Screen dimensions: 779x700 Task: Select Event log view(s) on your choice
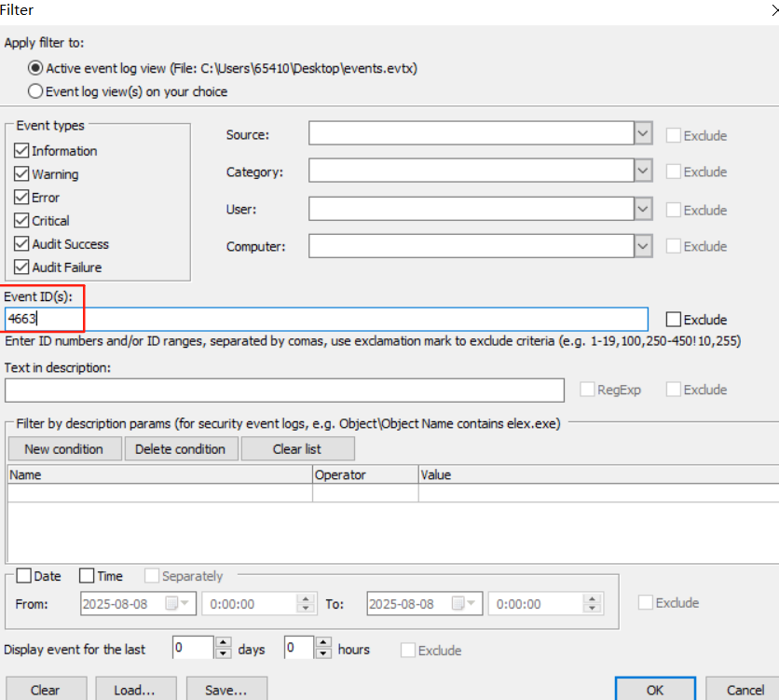[x=36, y=91]
